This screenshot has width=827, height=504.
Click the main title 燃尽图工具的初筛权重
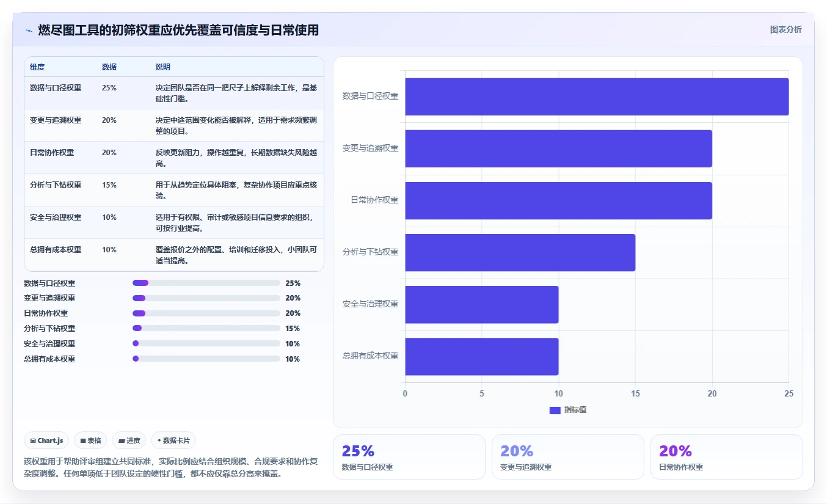pos(178,30)
